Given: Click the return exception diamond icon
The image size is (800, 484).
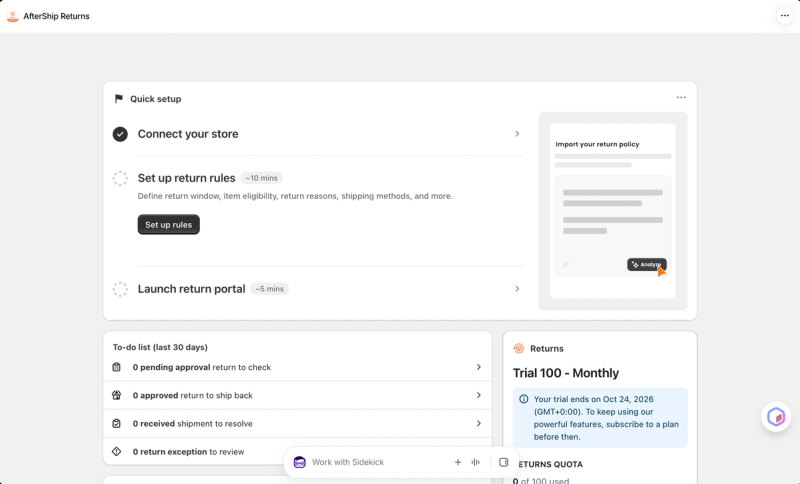Looking at the screenshot, I should coord(117,451).
